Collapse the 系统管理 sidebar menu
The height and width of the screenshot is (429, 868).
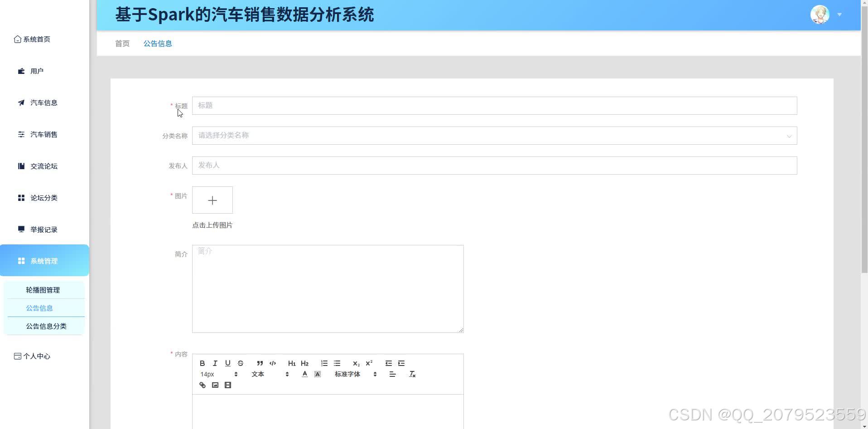[44, 260]
